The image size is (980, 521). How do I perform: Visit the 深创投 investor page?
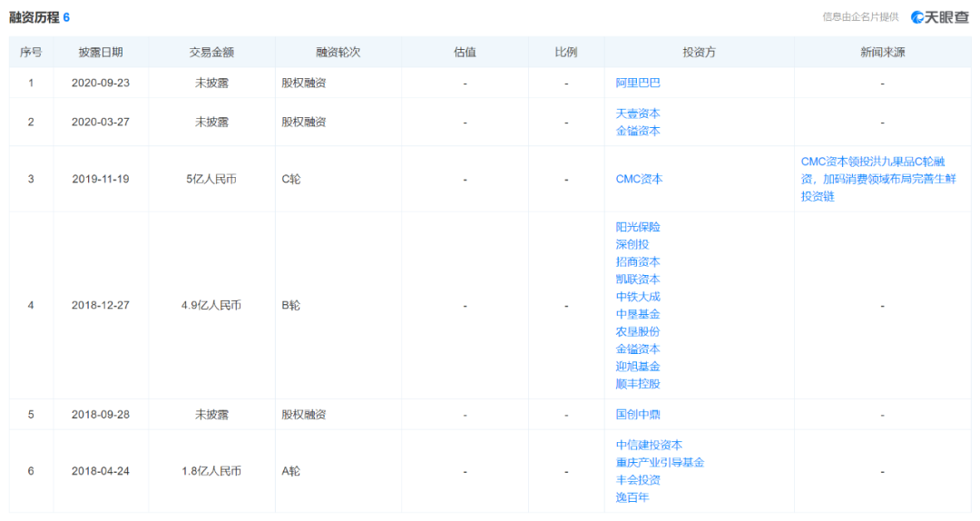(x=632, y=244)
